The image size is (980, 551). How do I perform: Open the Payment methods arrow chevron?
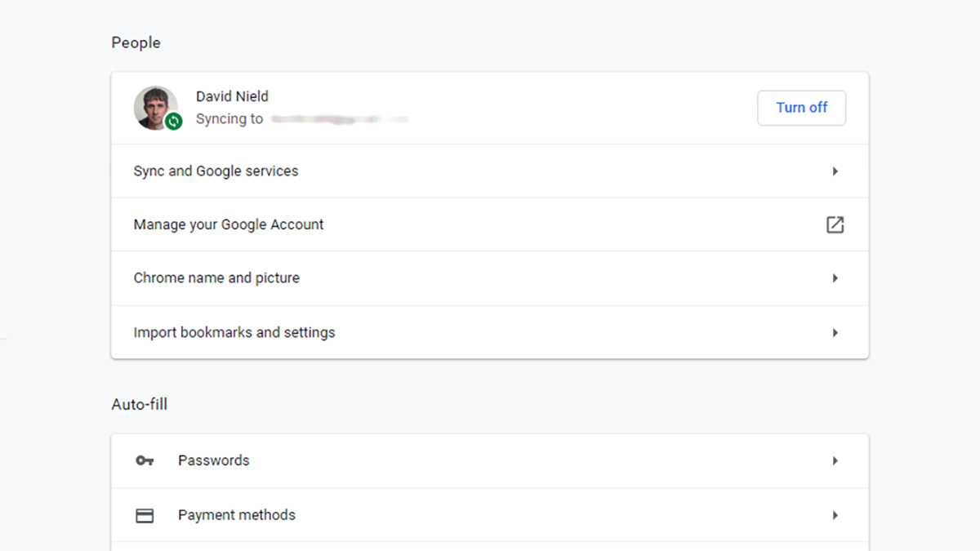(x=835, y=515)
